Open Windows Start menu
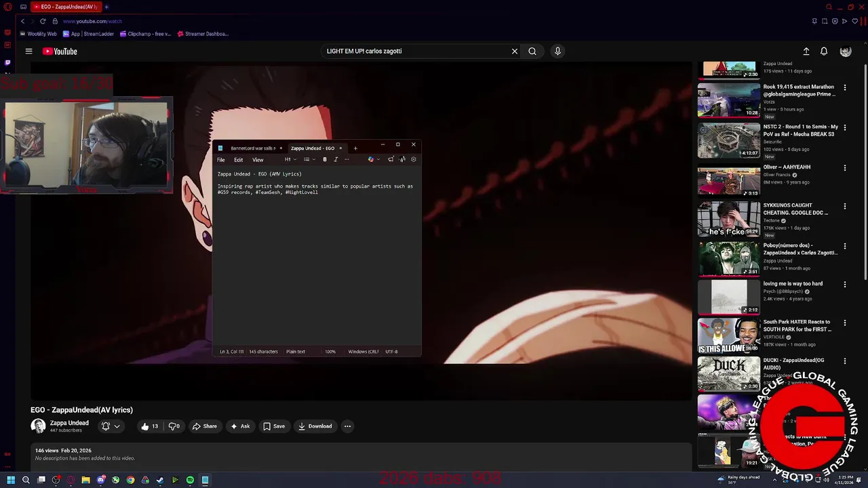The height and width of the screenshot is (488, 868). 11,480
